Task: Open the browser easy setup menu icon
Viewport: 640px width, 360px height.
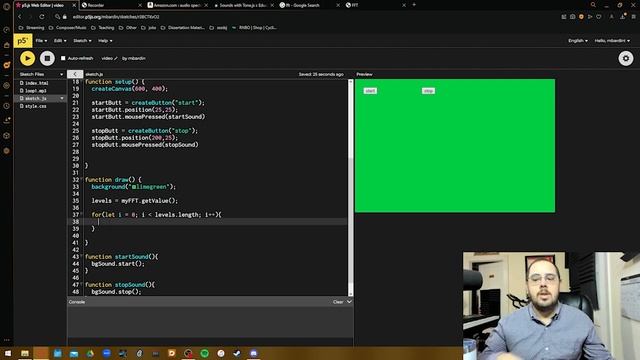Action: [633, 17]
